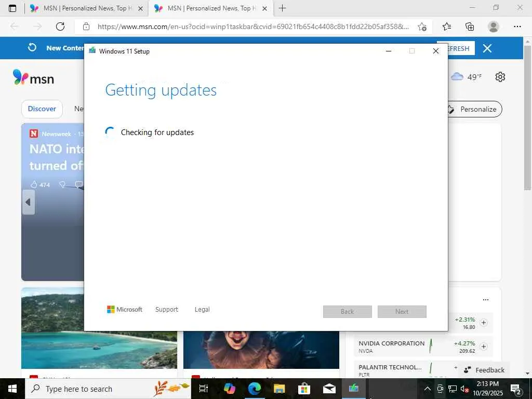Open Legal link in Windows 11 Setup
Image resolution: width=532 pixels, height=399 pixels.
(202, 310)
